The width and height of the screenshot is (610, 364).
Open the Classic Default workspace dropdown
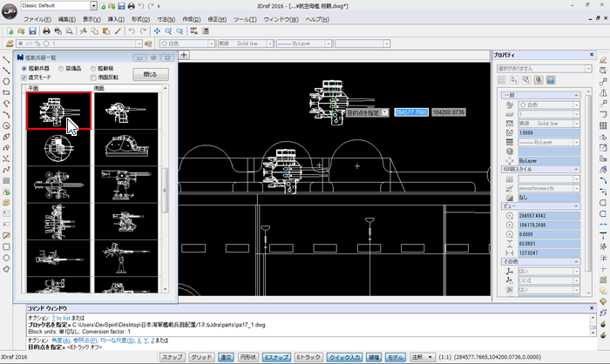93,6
